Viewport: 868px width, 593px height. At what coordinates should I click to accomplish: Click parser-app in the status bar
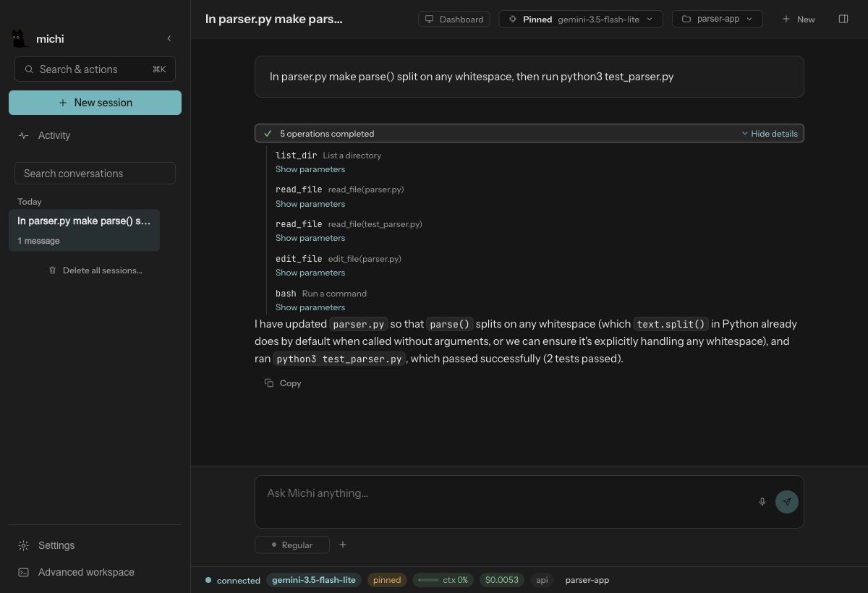tap(587, 580)
